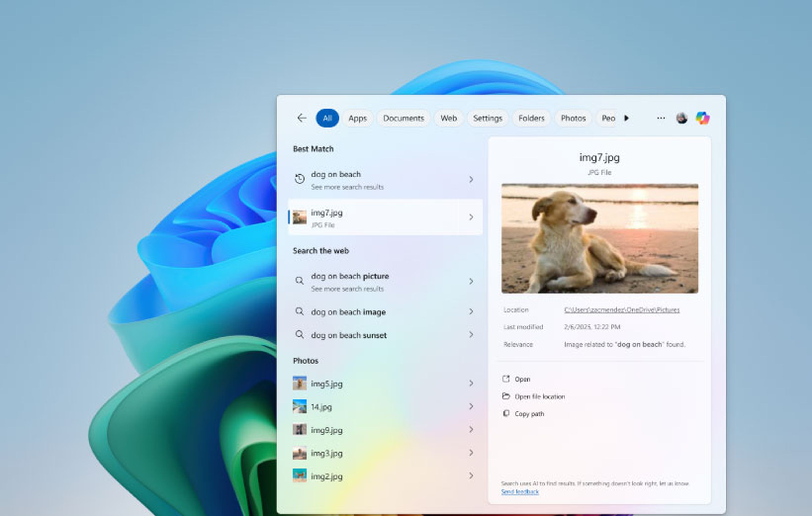The width and height of the screenshot is (812, 516).
Task: Select the img7.jpg thumbnail icon in Best Match
Action: coord(299,217)
